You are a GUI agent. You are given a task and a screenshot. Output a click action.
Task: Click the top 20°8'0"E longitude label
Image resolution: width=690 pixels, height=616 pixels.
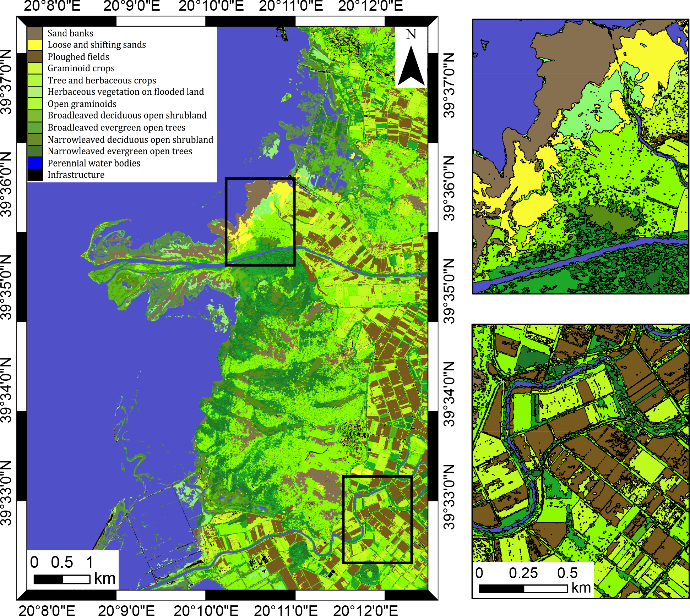pyautogui.click(x=53, y=6)
